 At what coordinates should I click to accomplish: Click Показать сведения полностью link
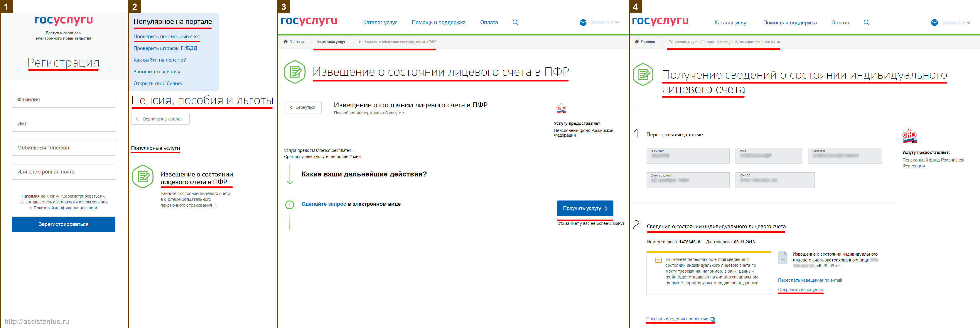677,319
